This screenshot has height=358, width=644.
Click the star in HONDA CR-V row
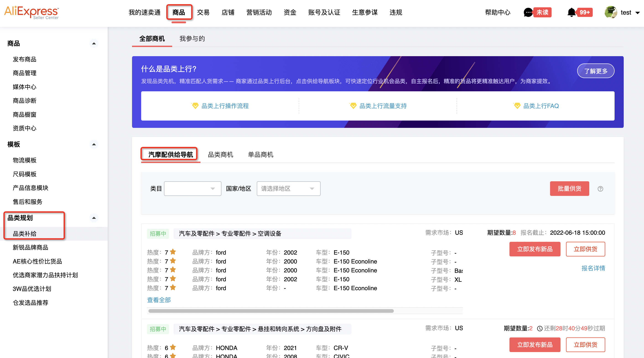(x=173, y=347)
